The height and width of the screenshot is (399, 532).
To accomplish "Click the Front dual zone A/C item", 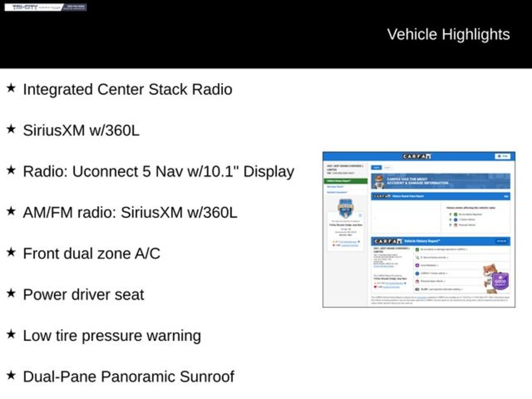I will 91,254.
